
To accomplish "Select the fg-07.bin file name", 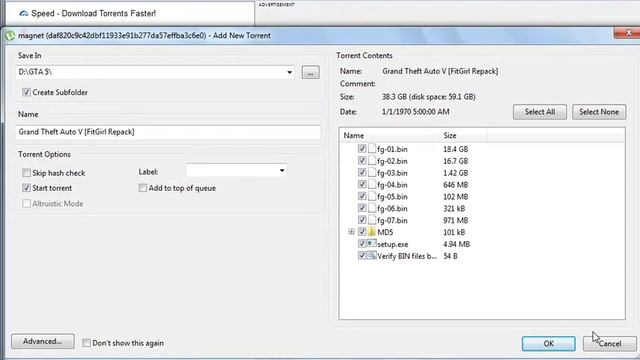I will coord(392,220).
